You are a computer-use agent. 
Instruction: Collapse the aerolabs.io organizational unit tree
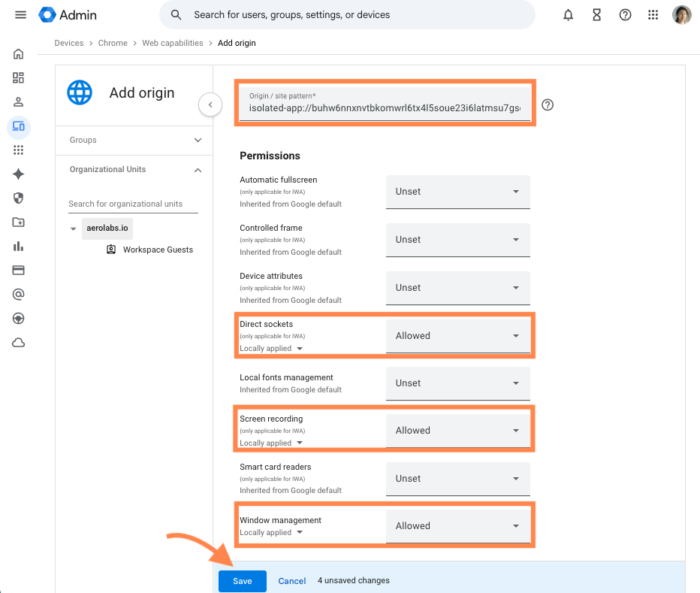[x=73, y=228]
